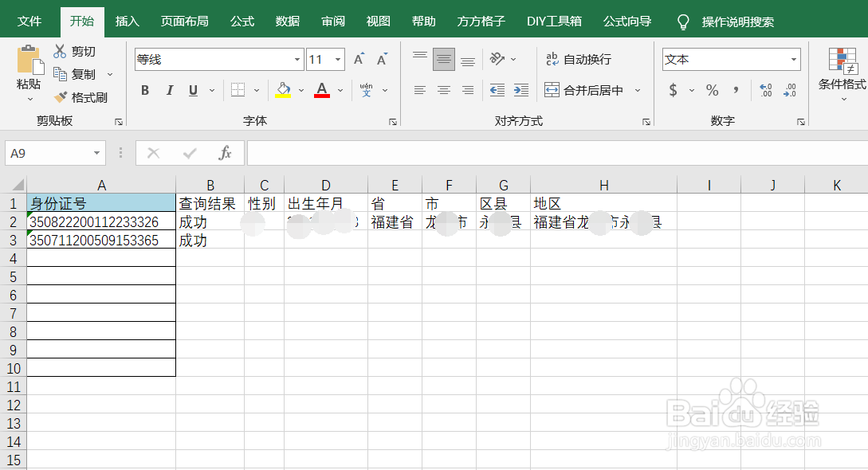868x470 pixels.
Task: Open the Fill Color bucket icon
Action: [x=285, y=90]
